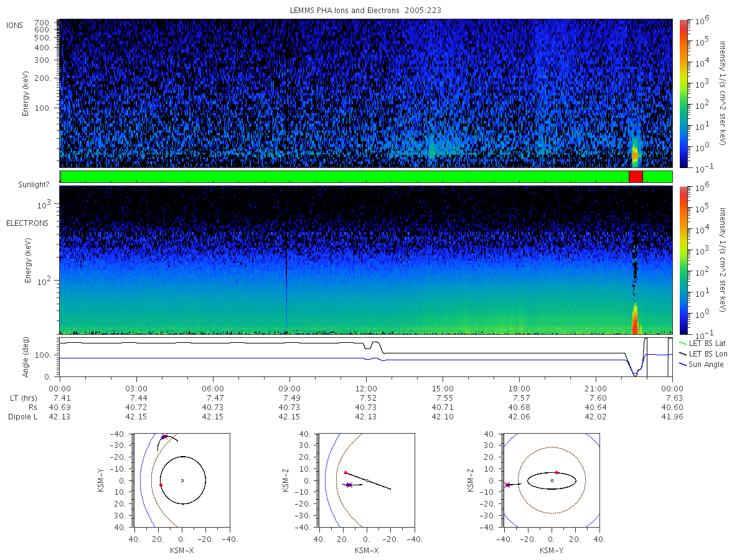
Task: Click the electron intensity color bar
Action: [683, 259]
